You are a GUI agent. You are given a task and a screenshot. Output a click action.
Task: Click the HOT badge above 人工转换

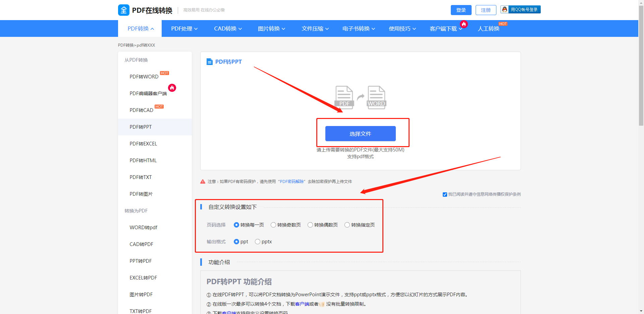[x=503, y=24]
